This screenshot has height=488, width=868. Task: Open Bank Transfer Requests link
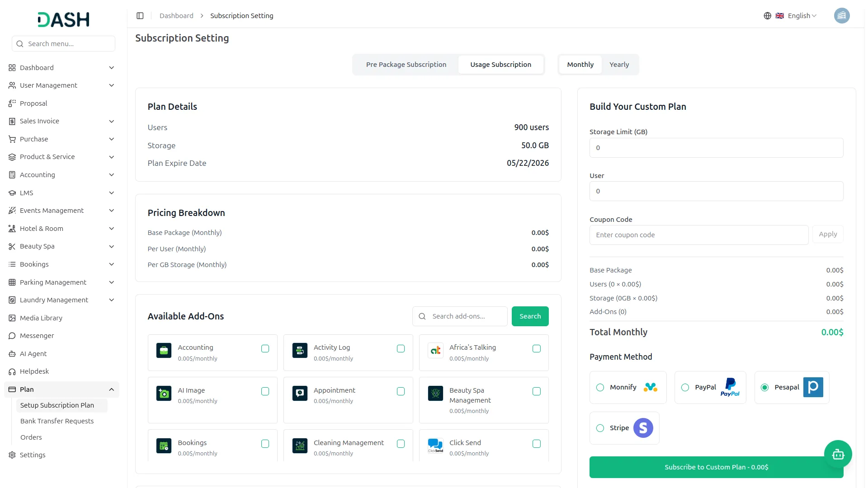(57, 421)
